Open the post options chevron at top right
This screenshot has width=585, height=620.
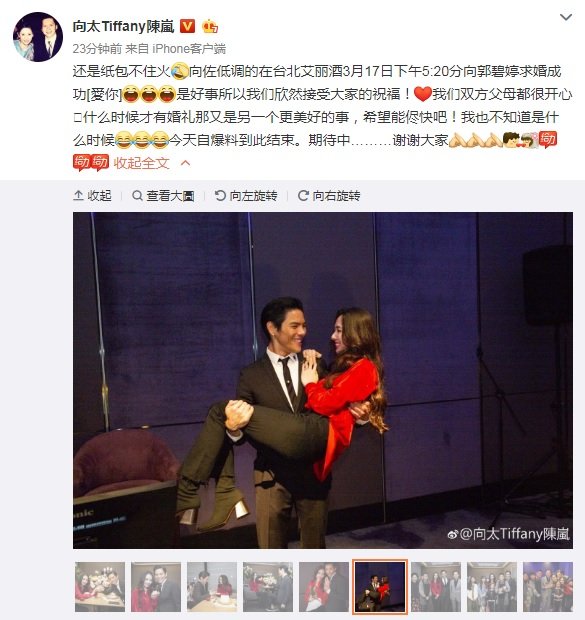[566, 17]
